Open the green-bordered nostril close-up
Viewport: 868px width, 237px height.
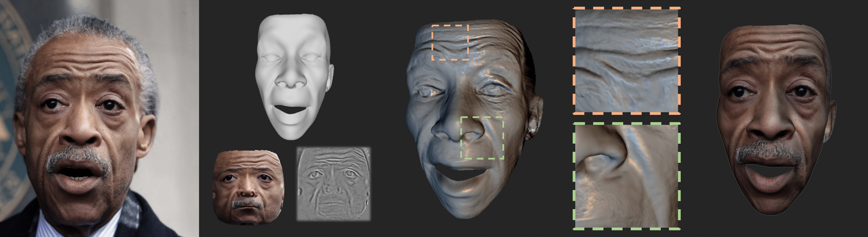point(627,176)
